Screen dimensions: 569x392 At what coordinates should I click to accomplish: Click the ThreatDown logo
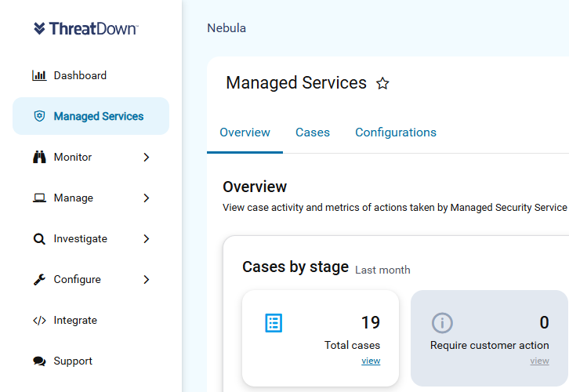[85, 29]
